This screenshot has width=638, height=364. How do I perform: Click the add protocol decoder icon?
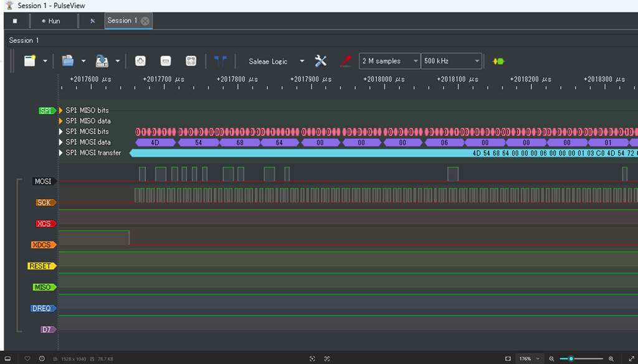[498, 62]
